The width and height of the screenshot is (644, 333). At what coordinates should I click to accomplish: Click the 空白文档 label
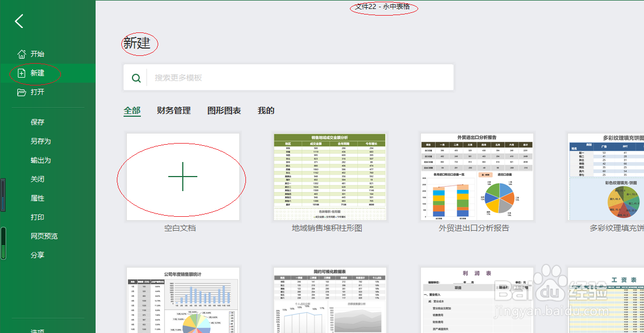click(180, 229)
